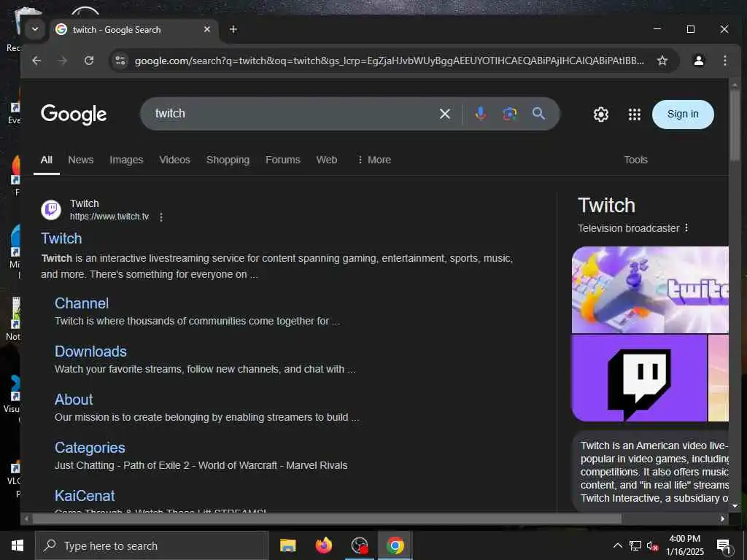This screenshot has height=560, width=747.
Task: Open File Explorer from taskbar
Action: click(287, 545)
